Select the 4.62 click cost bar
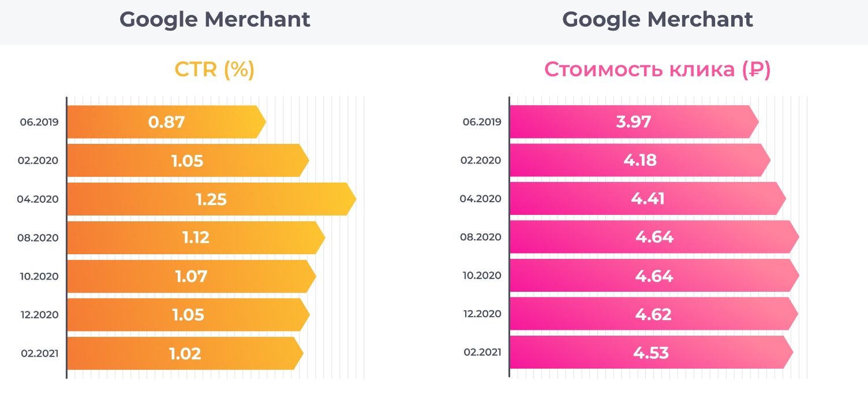Screen dimensions: 868x416 [653, 314]
